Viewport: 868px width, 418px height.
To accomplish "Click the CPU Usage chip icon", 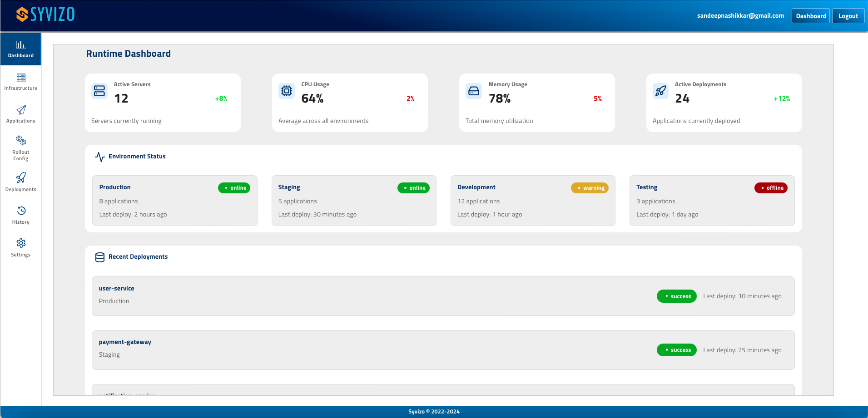I will point(287,91).
